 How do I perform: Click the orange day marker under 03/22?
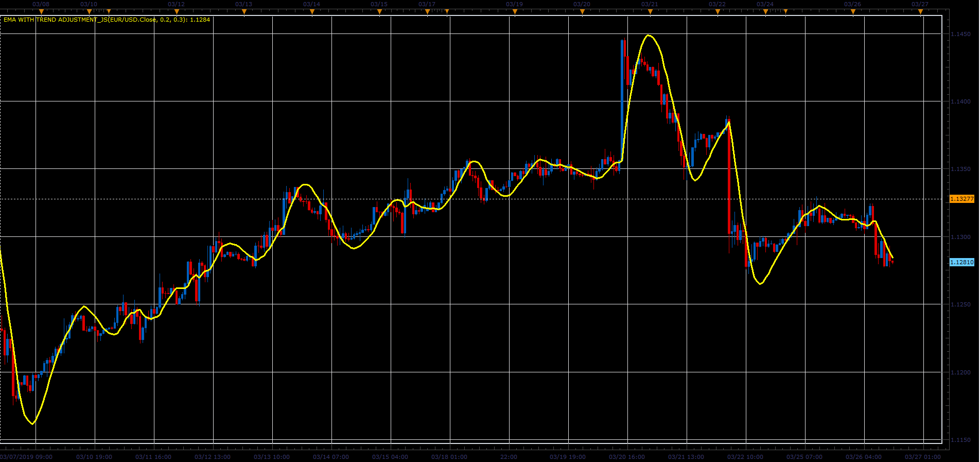(717, 11)
